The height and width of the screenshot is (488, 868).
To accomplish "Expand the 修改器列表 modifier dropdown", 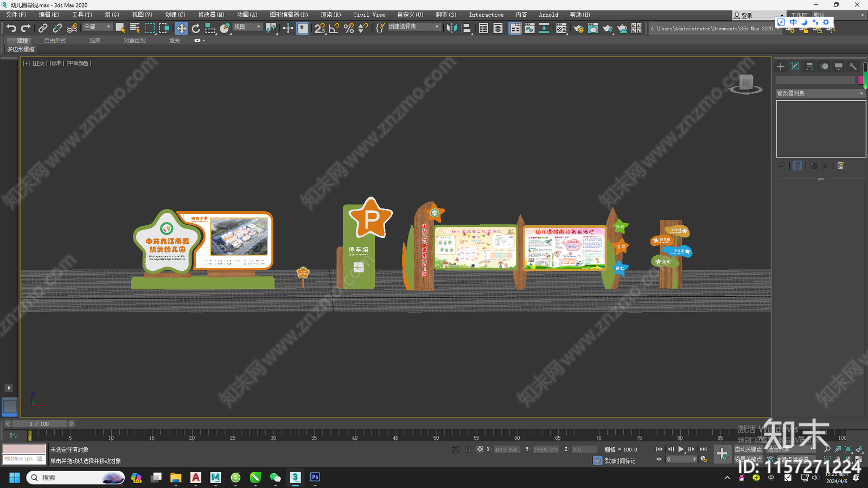I will coord(820,93).
